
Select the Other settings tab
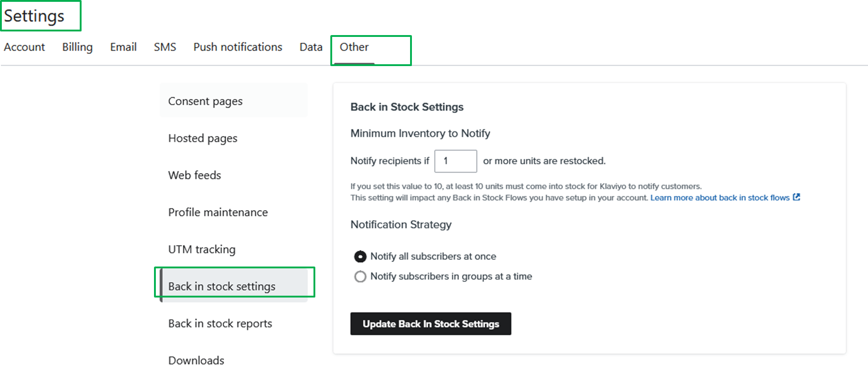(354, 47)
